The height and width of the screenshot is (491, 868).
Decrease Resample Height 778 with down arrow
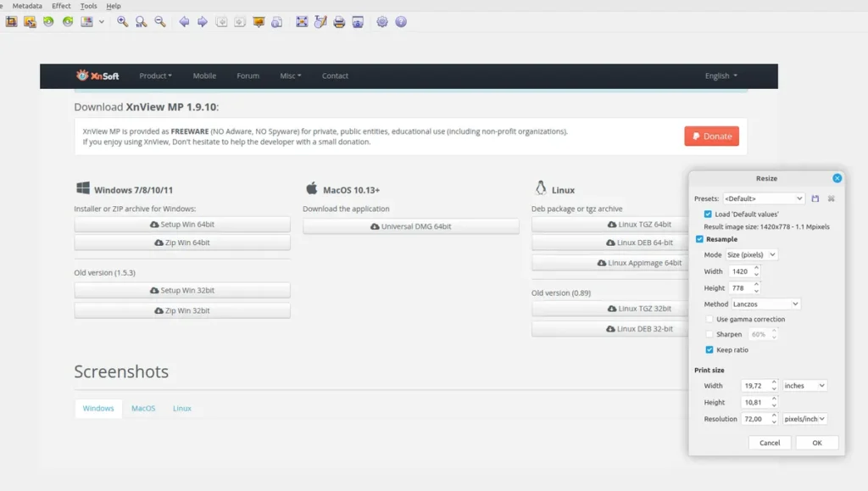coord(756,291)
